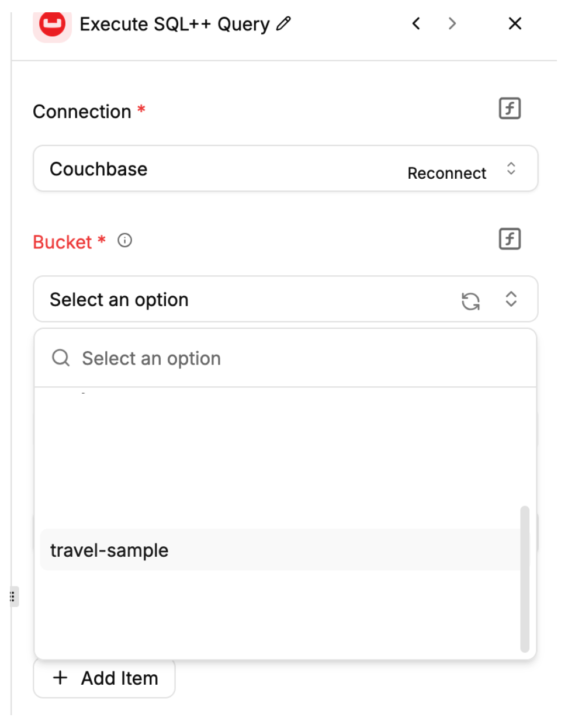
Task: Click the Add Item button
Action: (105, 678)
